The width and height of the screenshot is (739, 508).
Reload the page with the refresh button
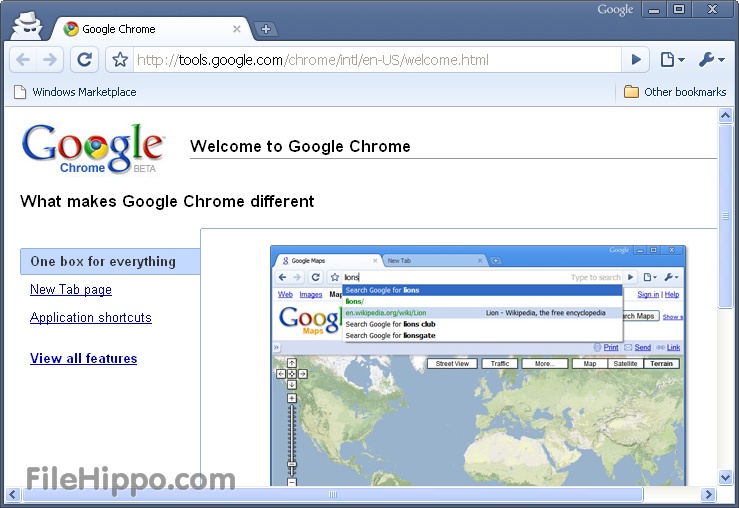coord(85,60)
